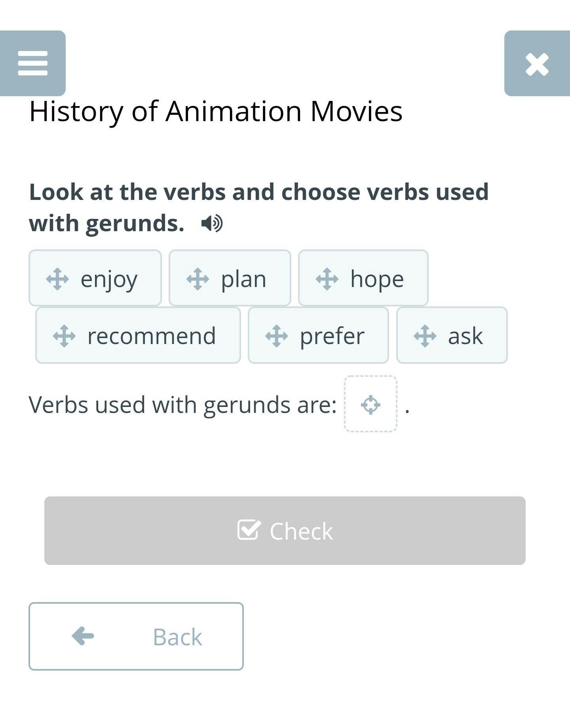Click the checkmark icon on Check

pyautogui.click(x=249, y=530)
